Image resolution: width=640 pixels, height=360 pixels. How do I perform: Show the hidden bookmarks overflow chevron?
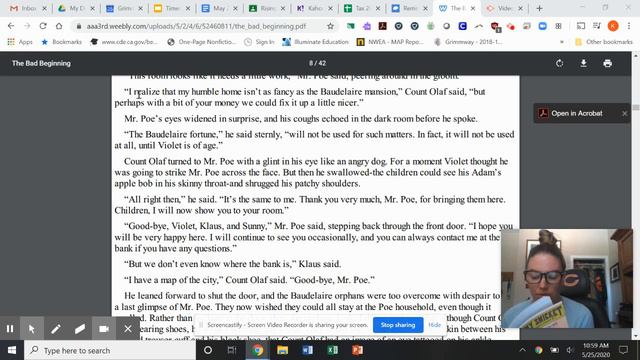pyautogui.click(x=562, y=42)
